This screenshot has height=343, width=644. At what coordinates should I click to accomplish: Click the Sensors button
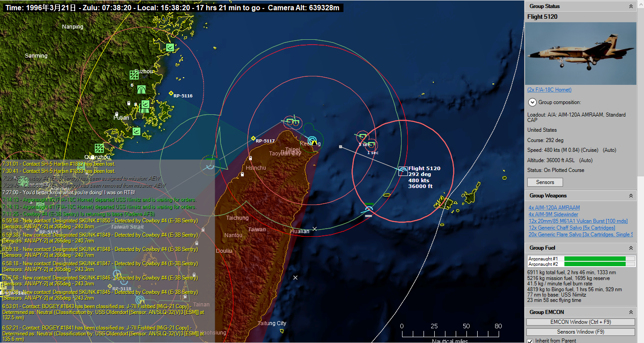click(545, 182)
